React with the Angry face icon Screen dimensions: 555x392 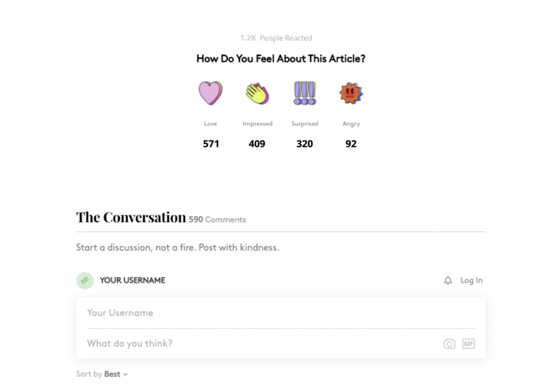coord(351,93)
